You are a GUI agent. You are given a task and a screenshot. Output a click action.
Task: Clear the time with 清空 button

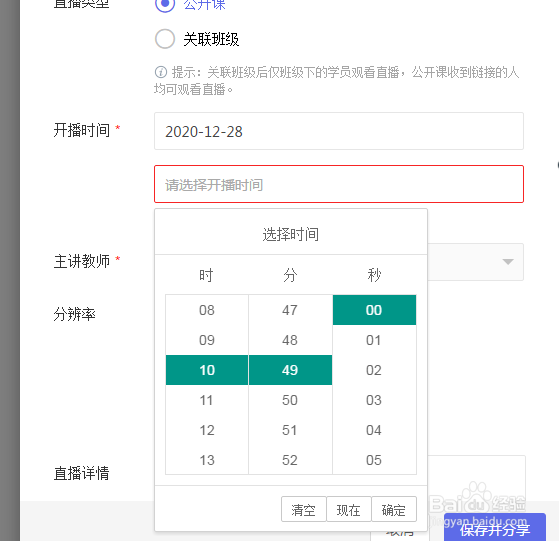click(x=304, y=509)
